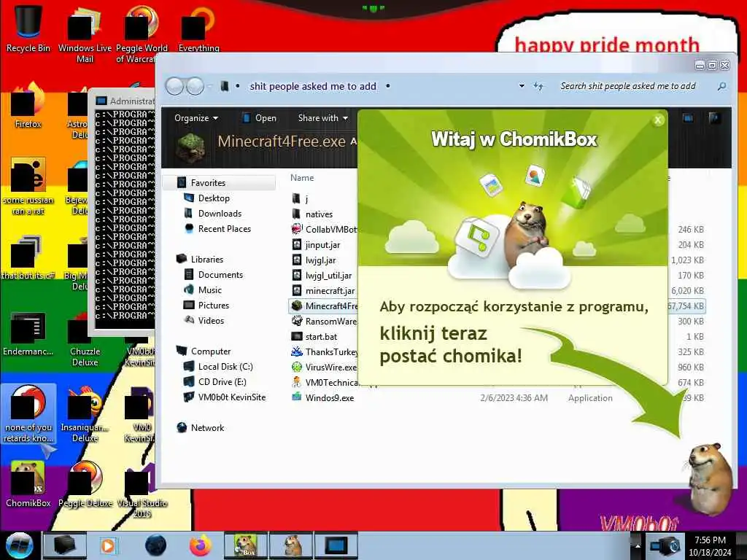
Task: Open the Share with menu
Action: click(323, 118)
